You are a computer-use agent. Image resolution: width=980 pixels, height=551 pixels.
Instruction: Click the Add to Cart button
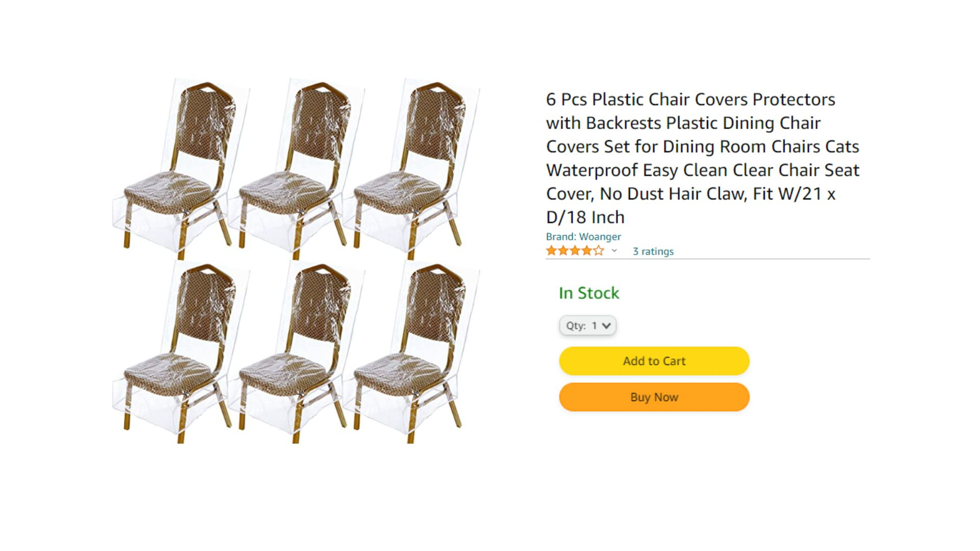(654, 361)
